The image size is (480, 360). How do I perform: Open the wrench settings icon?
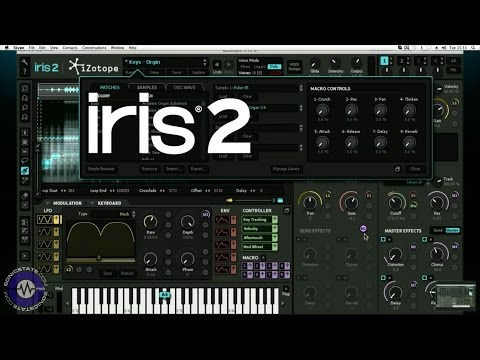pos(25,62)
